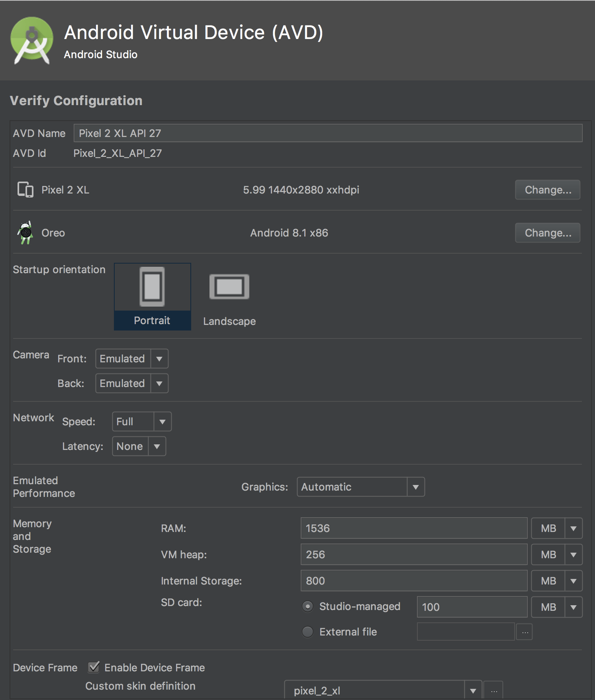Image resolution: width=595 pixels, height=700 pixels.
Task: Edit the AVD Name field
Action: point(328,133)
